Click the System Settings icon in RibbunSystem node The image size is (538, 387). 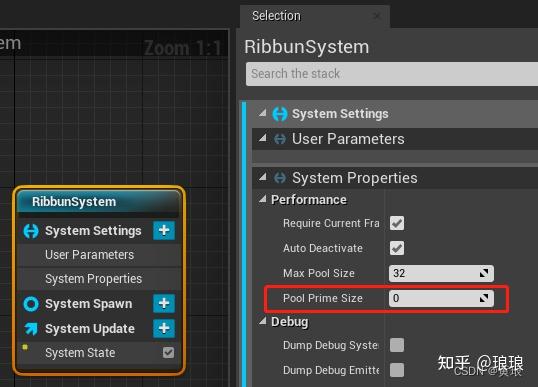(x=31, y=231)
